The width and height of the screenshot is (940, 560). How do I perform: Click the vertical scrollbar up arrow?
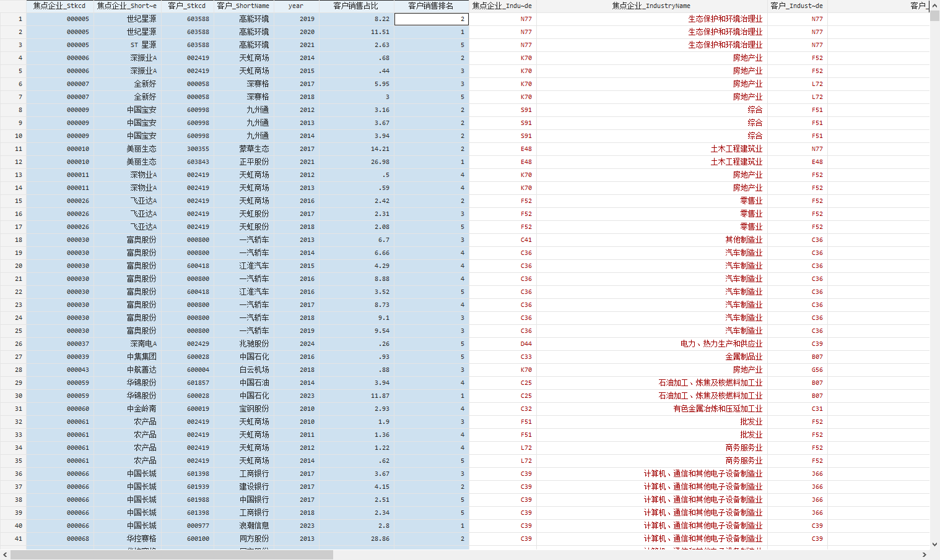[x=934, y=5]
